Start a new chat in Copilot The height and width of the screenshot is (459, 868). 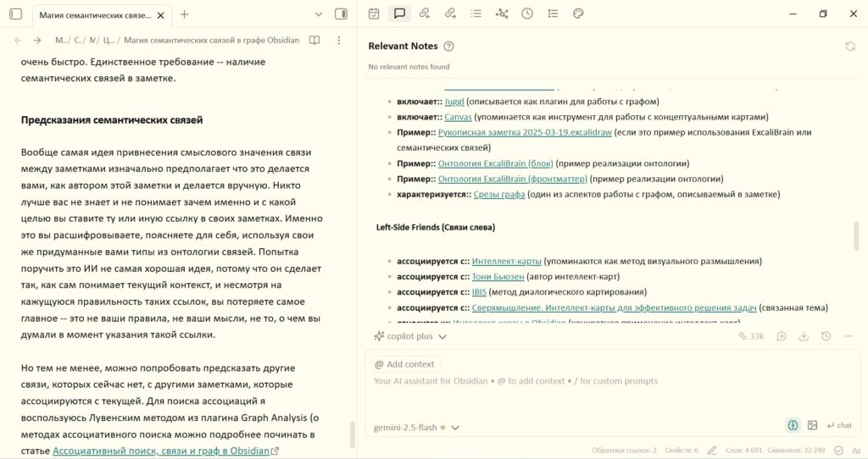click(781, 336)
